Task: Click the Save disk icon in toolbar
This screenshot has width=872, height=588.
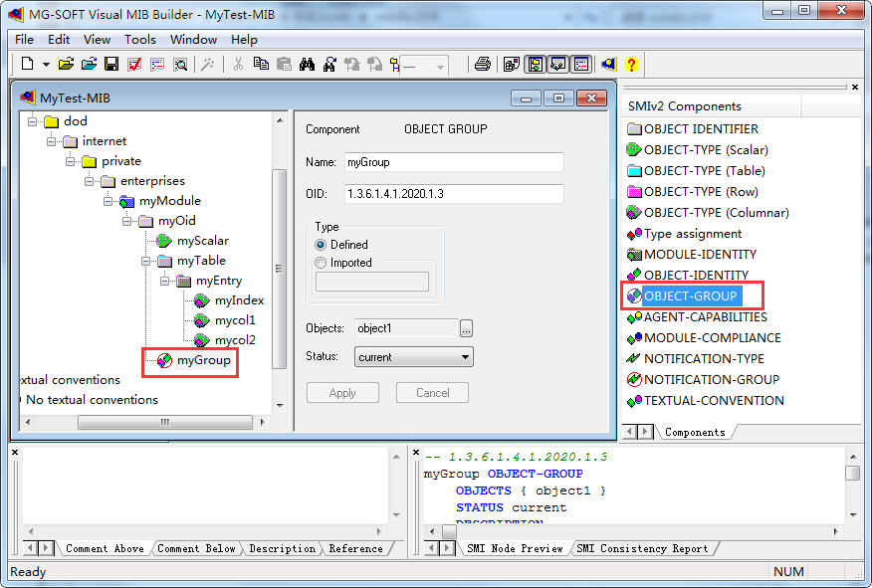Action: 111,65
